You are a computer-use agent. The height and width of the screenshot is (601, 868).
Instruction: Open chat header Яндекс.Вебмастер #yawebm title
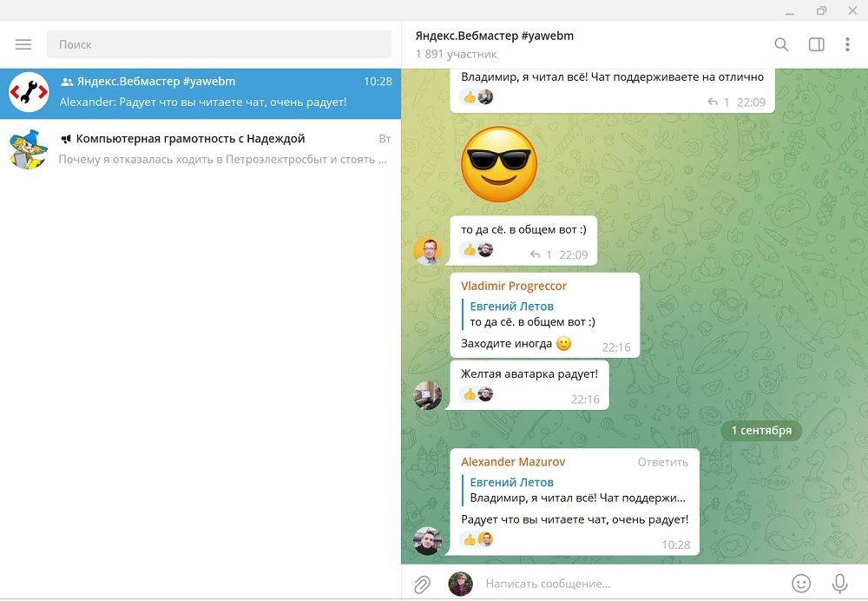pyautogui.click(x=495, y=36)
